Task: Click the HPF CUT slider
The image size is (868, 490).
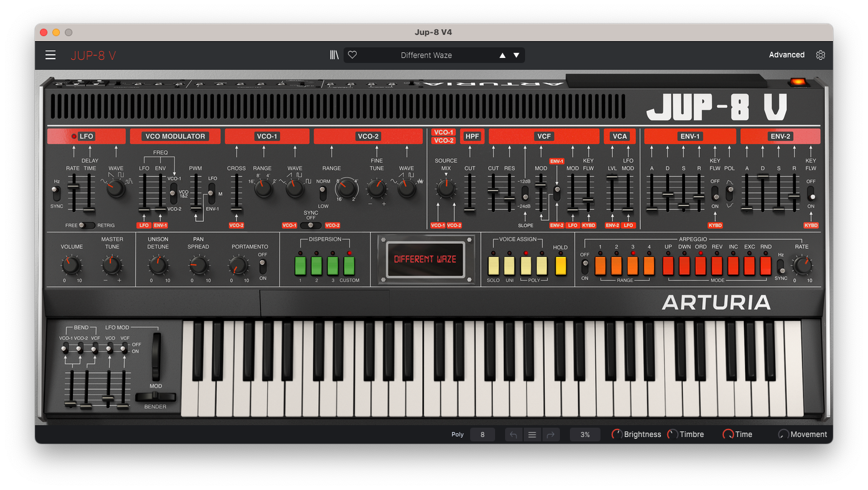Action: [x=470, y=193]
